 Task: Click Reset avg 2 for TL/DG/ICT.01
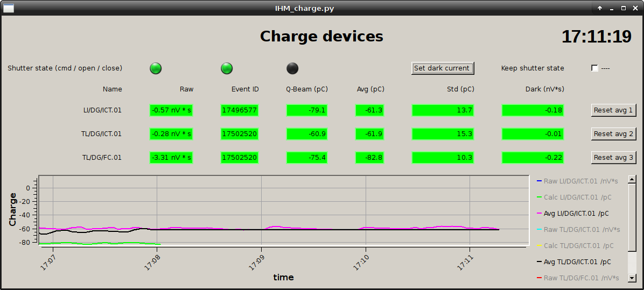(x=613, y=133)
